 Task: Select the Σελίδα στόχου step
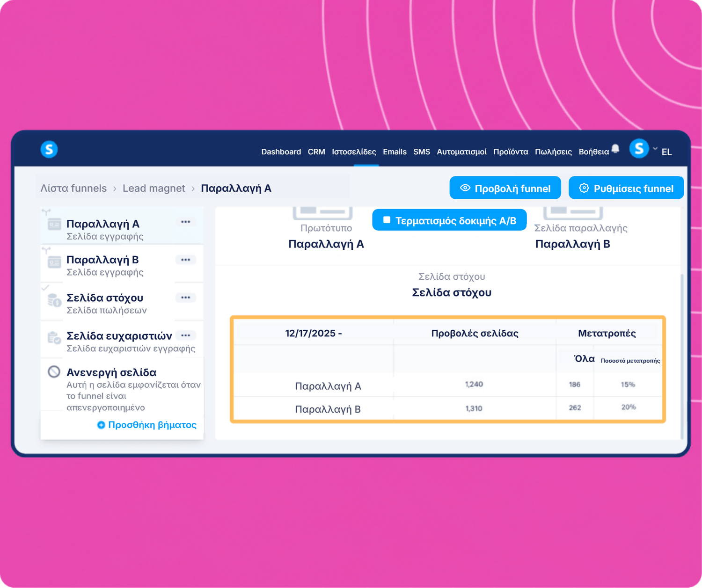tap(122, 301)
